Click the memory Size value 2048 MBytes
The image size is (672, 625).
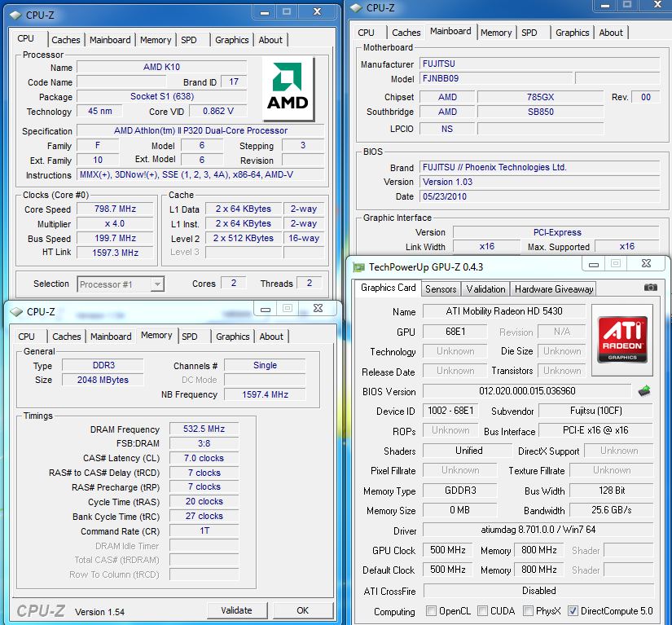point(103,381)
